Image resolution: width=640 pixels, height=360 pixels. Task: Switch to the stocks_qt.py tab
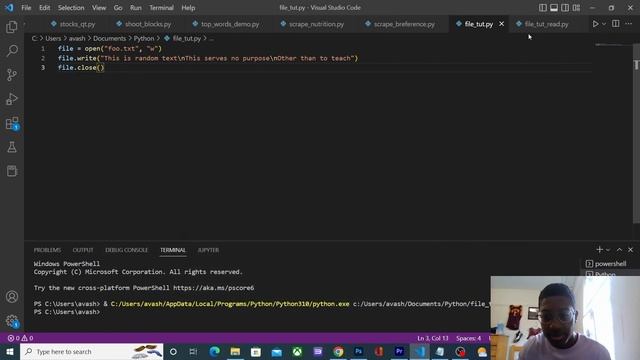coord(73,24)
